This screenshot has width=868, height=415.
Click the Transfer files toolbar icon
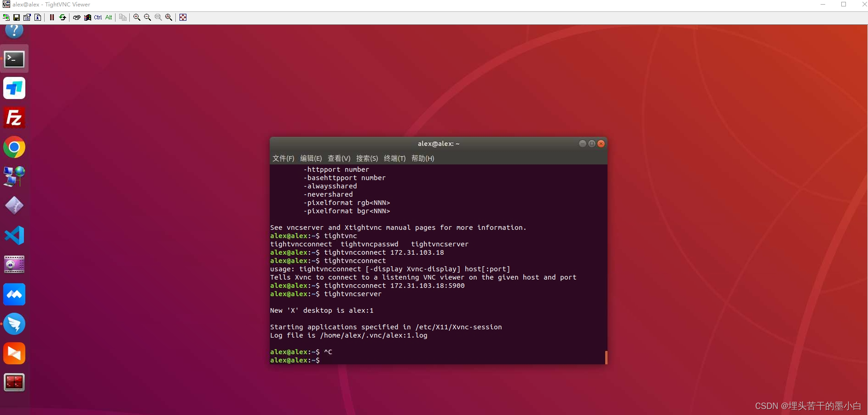[123, 18]
